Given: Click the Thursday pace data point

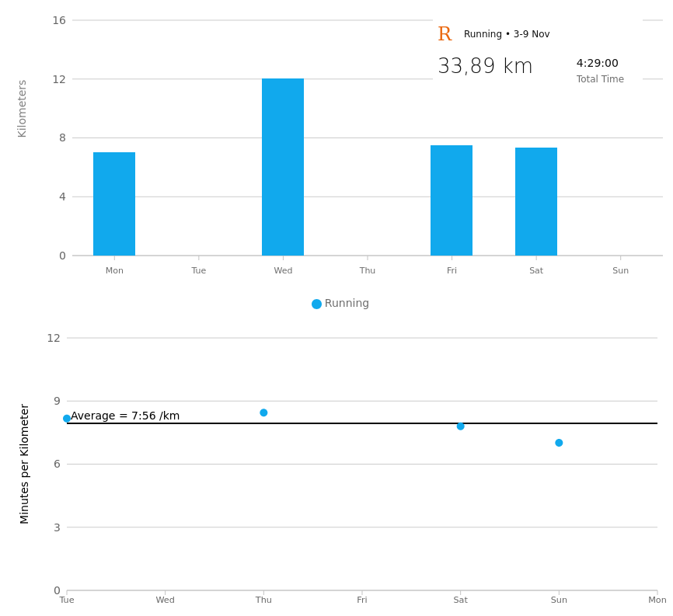Looking at the screenshot, I should [x=263, y=412].
